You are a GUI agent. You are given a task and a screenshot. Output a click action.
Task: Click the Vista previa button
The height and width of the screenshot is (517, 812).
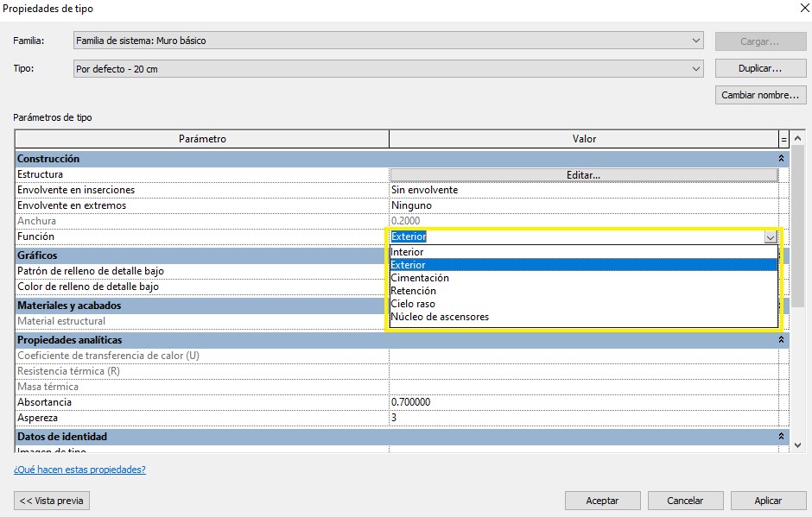point(52,501)
